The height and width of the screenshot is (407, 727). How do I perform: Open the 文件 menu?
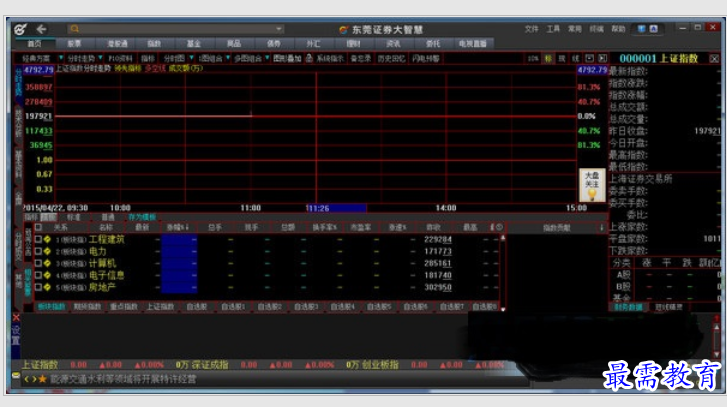pyautogui.click(x=531, y=29)
